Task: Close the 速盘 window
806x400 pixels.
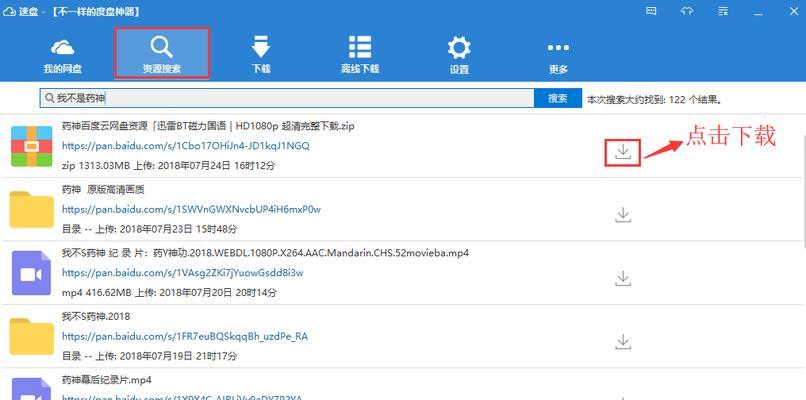Action: tap(794, 11)
